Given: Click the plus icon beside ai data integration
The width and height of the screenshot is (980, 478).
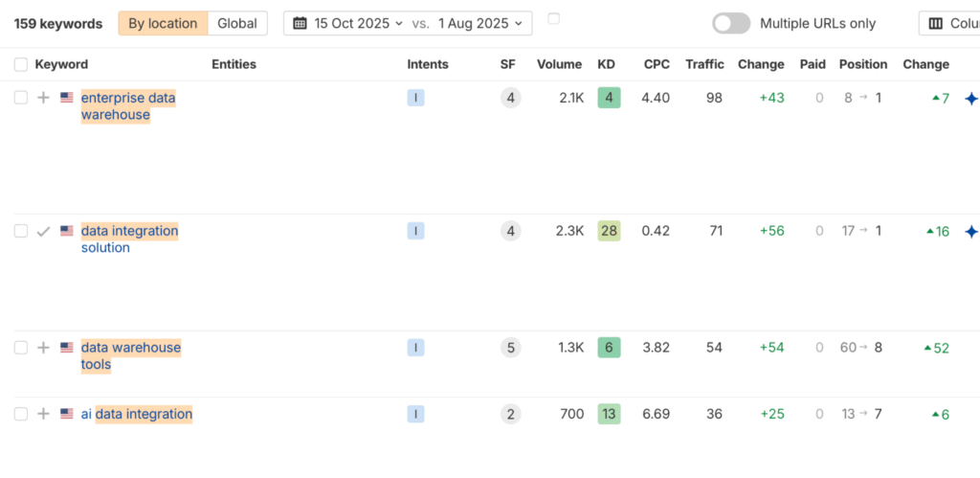Looking at the screenshot, I should pyautogui.click(x=43, y=414).
